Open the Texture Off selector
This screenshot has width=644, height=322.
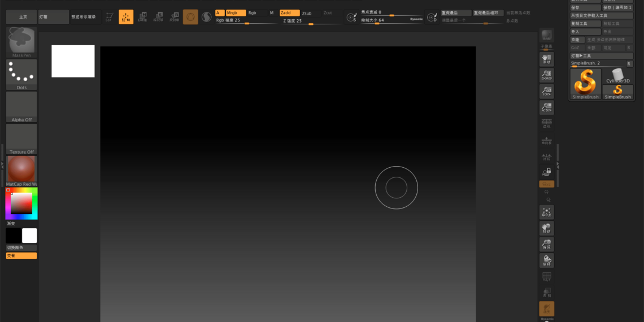[x=21, y=138]
